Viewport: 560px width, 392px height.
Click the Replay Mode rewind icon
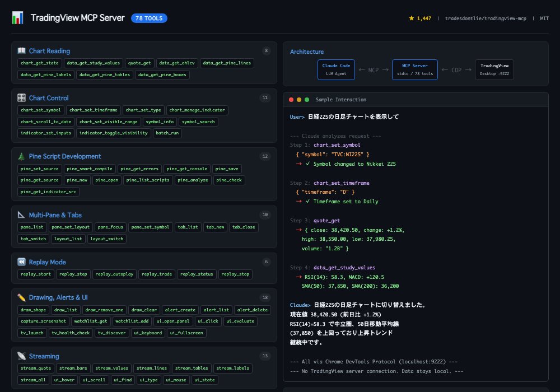tap(21, 262)
